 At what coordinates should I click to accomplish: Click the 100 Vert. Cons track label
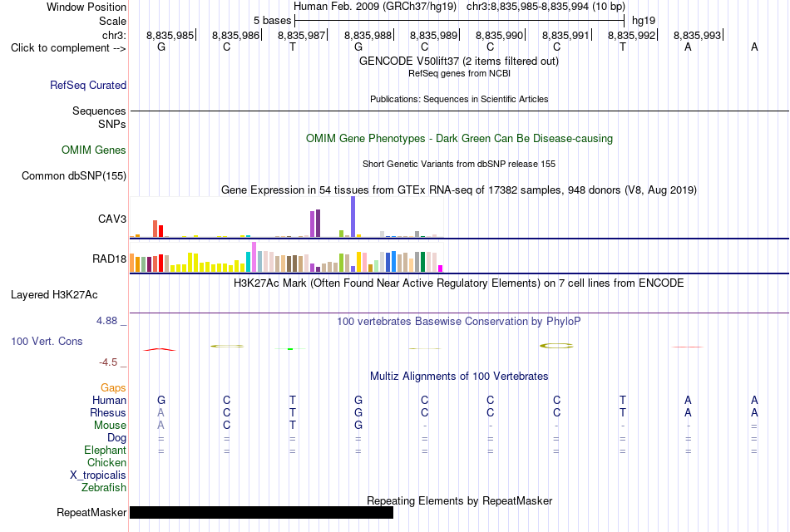[47, 342]
